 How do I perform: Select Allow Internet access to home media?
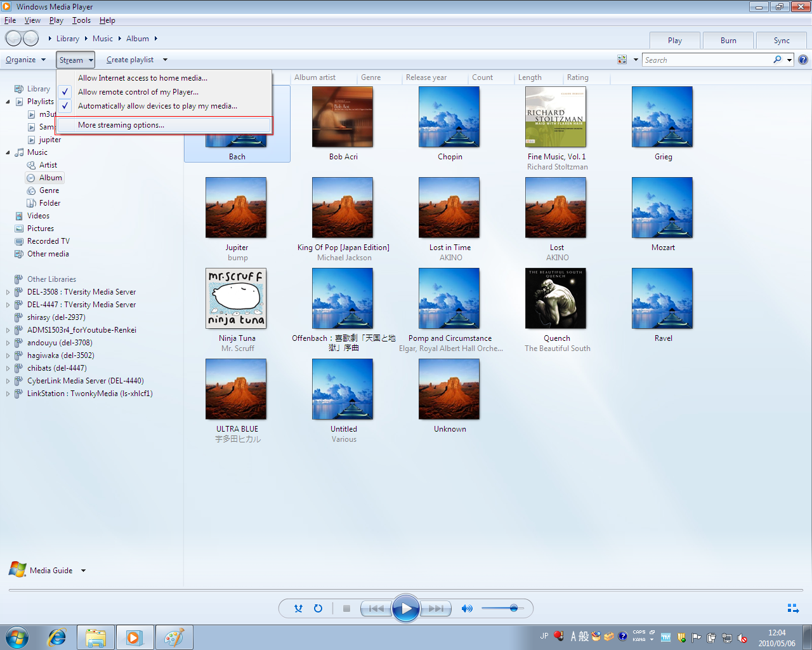tap(165, 78)
